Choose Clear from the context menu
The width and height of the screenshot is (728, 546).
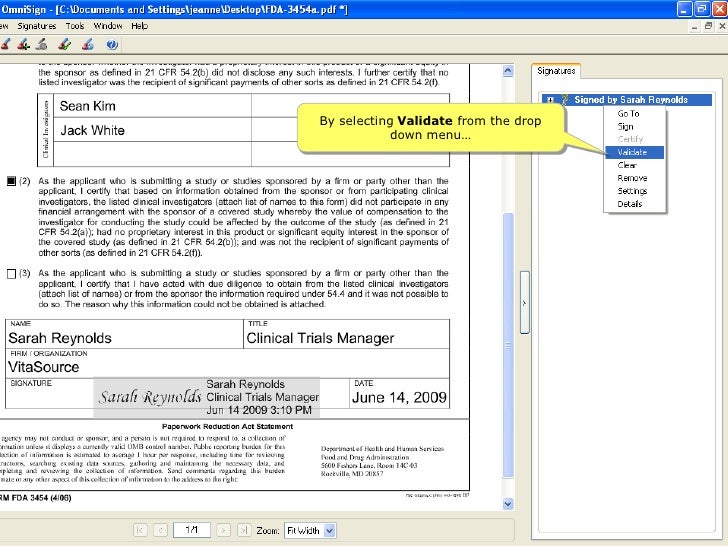635,165
